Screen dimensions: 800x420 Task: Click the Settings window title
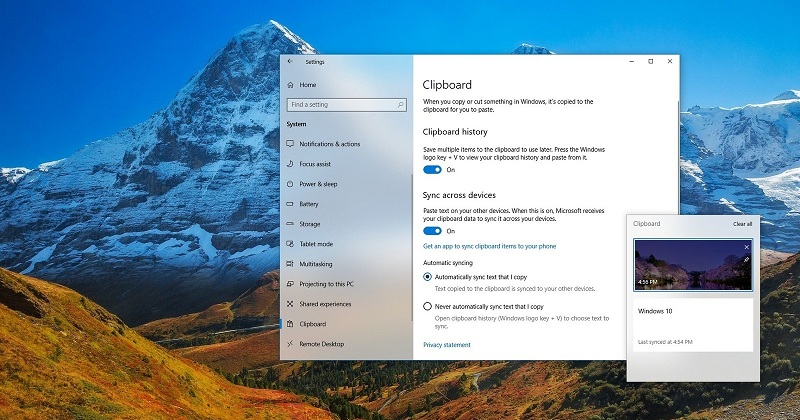pos(315,62)
